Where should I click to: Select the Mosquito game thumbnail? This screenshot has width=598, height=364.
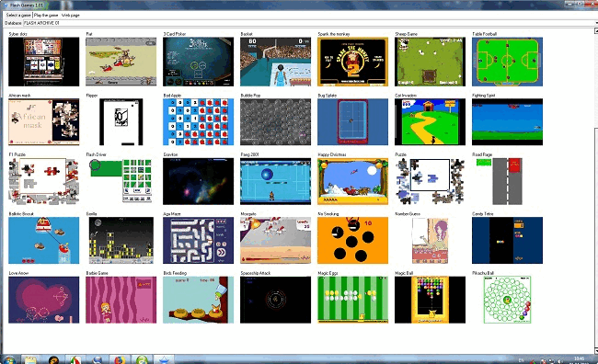(x=275, y=241)
